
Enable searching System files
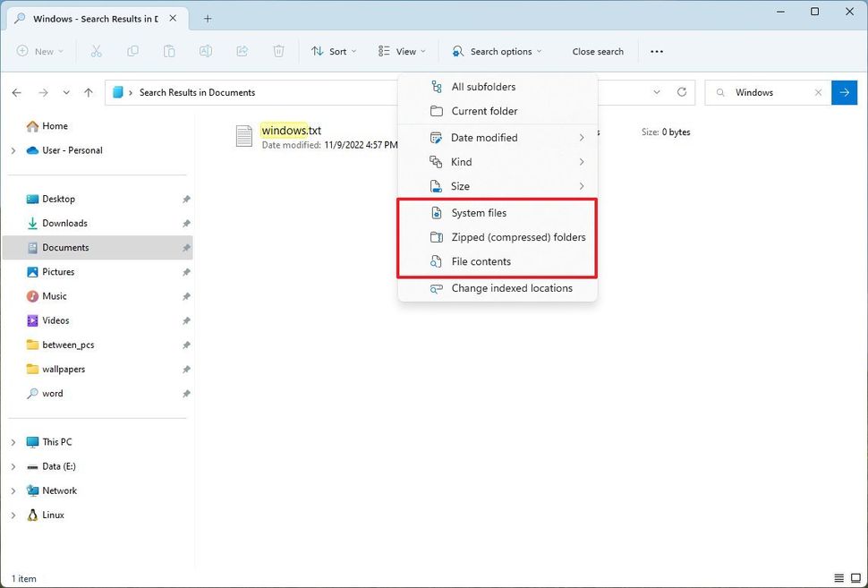479,213
